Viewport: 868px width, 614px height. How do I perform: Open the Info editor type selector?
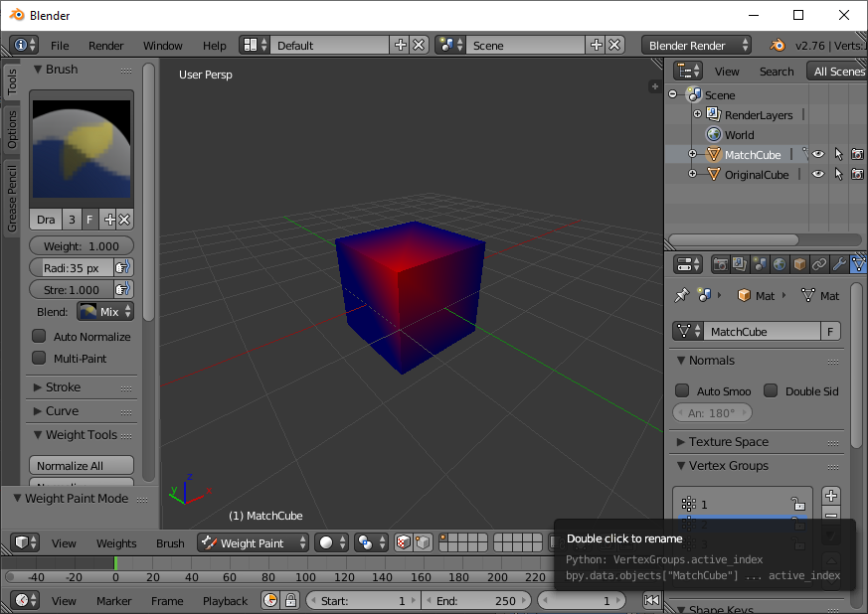24,45
